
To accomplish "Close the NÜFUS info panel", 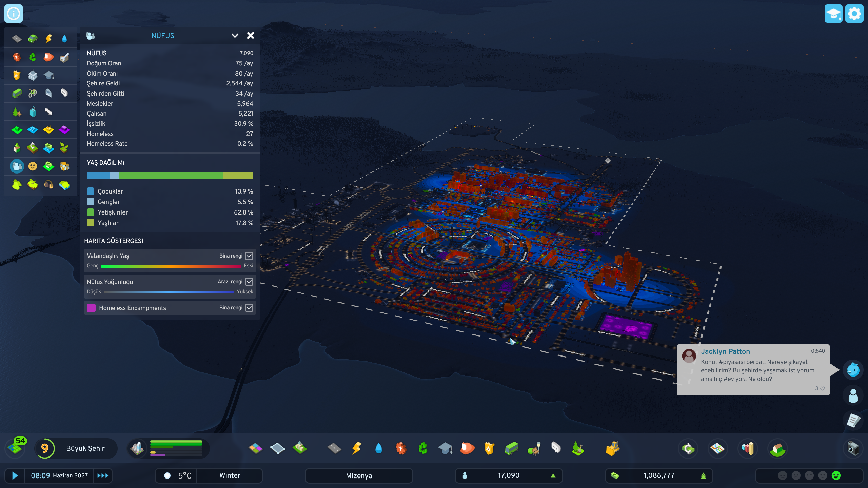I will pos(251,36).
